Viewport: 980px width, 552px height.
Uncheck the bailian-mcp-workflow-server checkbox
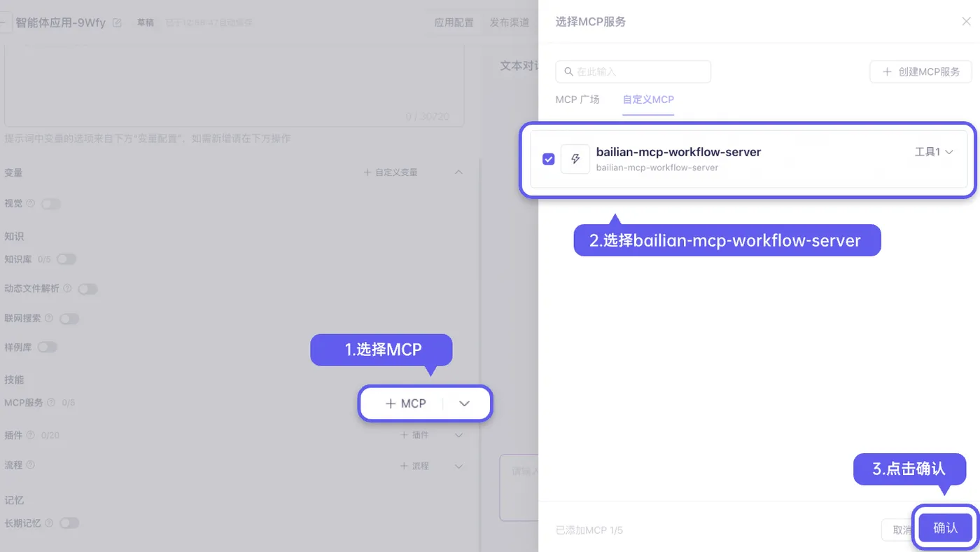pos(549,159)
